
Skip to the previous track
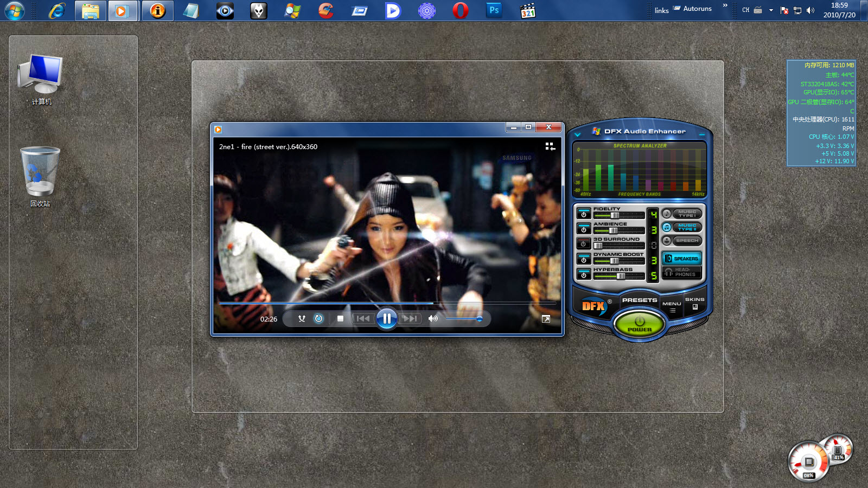pyautogui.click(x=363, y=319)
